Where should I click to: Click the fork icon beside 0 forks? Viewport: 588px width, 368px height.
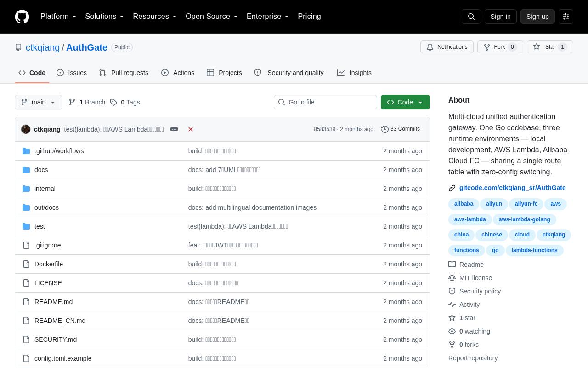point(452,345)
